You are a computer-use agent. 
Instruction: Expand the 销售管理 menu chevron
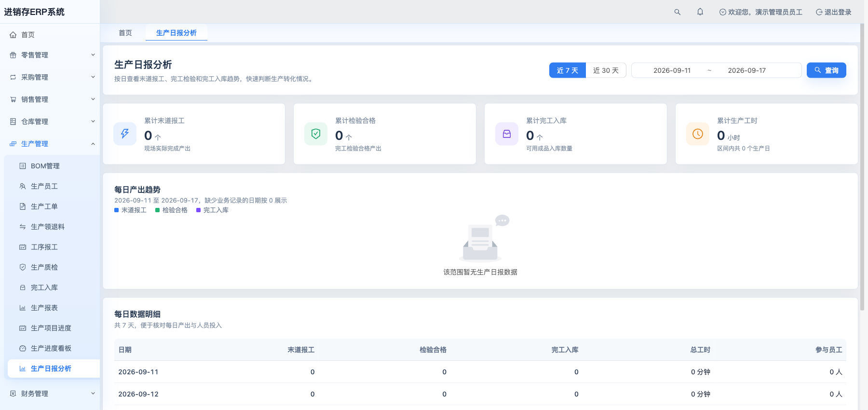click(93, 99)
